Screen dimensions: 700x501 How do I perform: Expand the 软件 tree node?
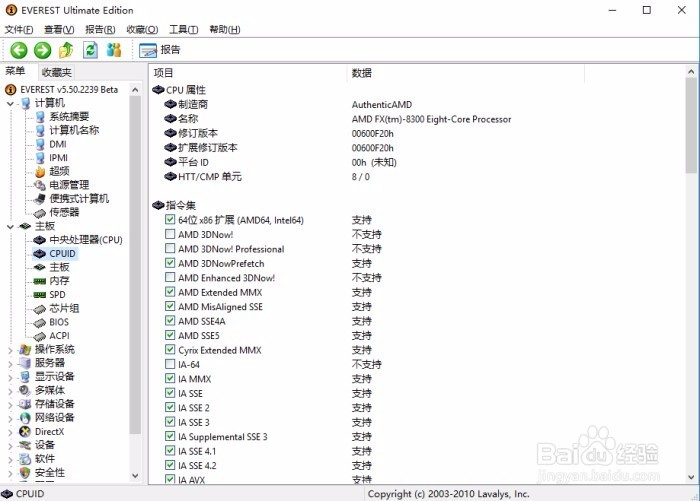pos(10,460)
